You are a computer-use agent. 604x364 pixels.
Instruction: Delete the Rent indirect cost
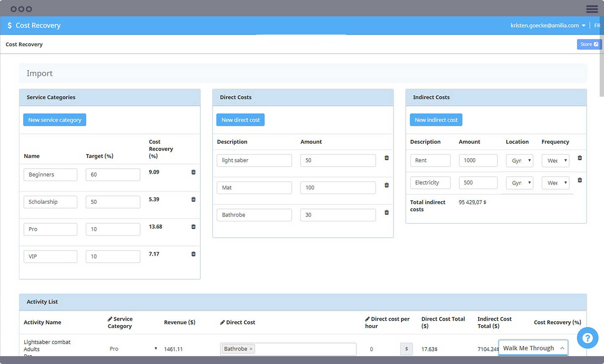coord(580,158)
